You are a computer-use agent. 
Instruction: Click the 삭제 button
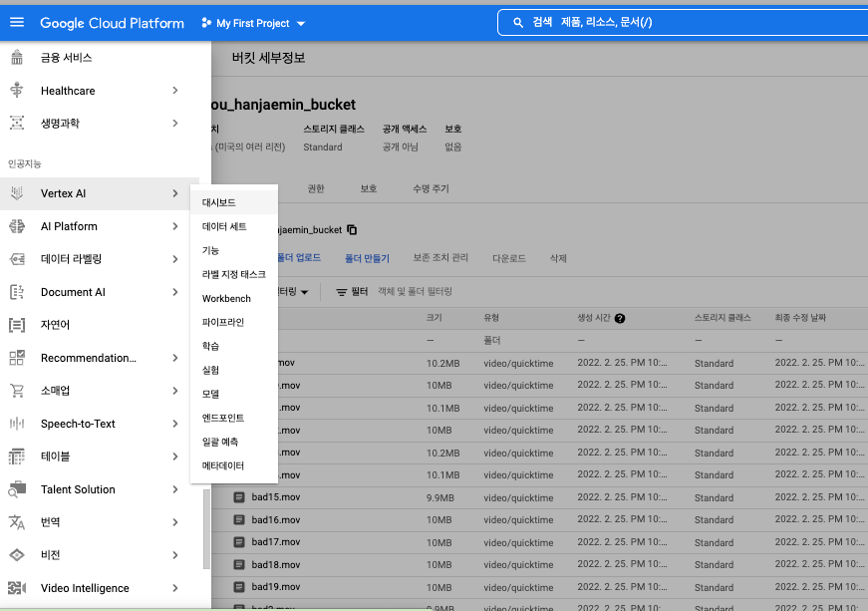click(558, 258)
